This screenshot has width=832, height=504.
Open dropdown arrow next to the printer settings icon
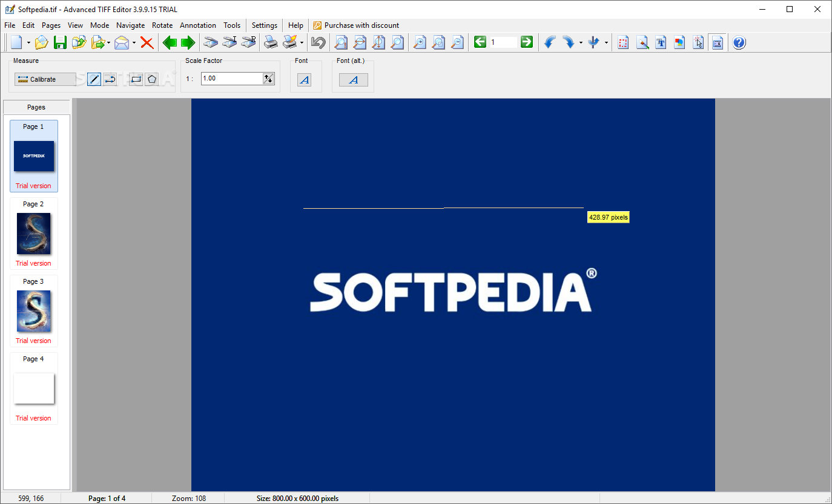302,43
